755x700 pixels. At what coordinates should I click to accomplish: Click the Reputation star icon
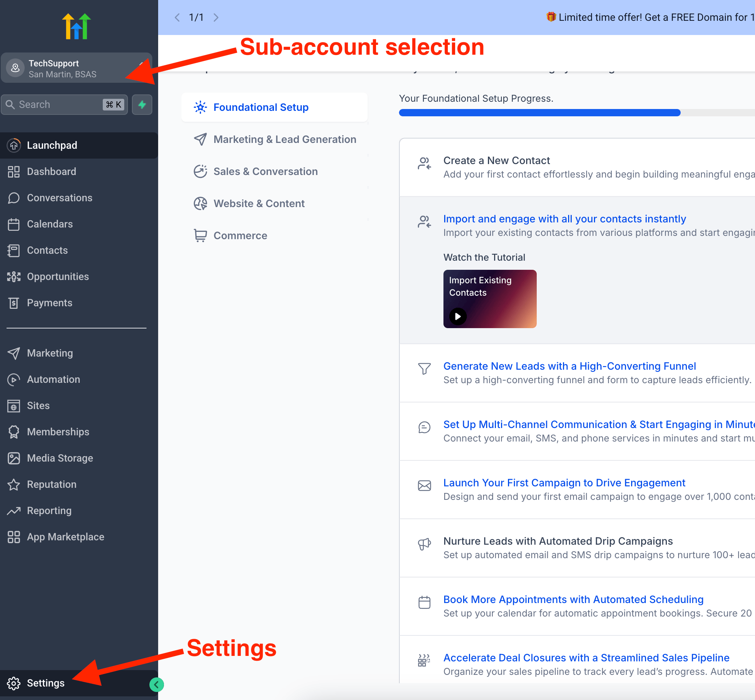click(x=13, y=485)
